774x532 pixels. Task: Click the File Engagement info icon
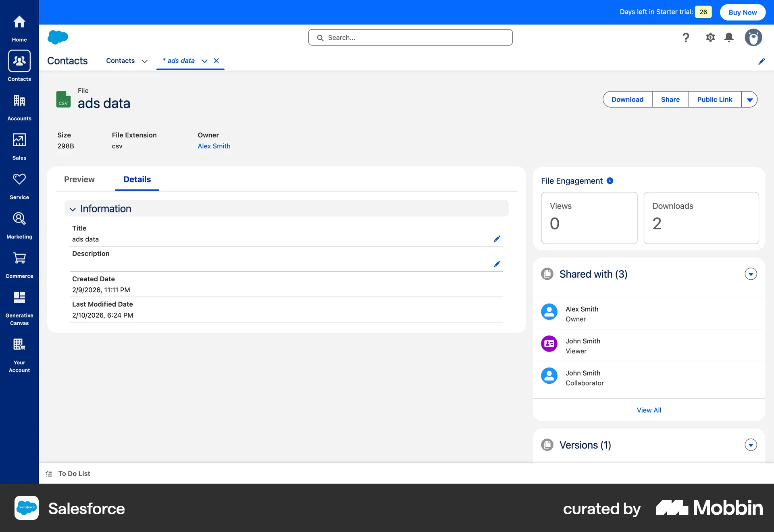click(x=611, y=181)
